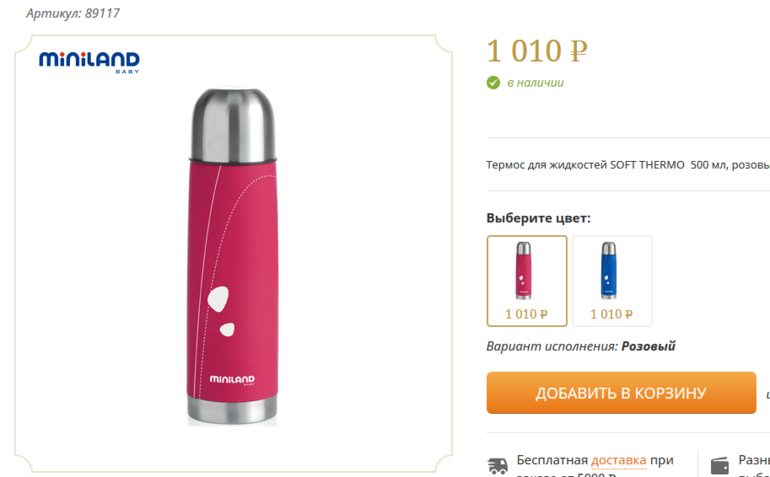Viewport: 770px width, 477px height.
Task: Click the green in-stock checkmark icon
Action: (x=493, y=83)
